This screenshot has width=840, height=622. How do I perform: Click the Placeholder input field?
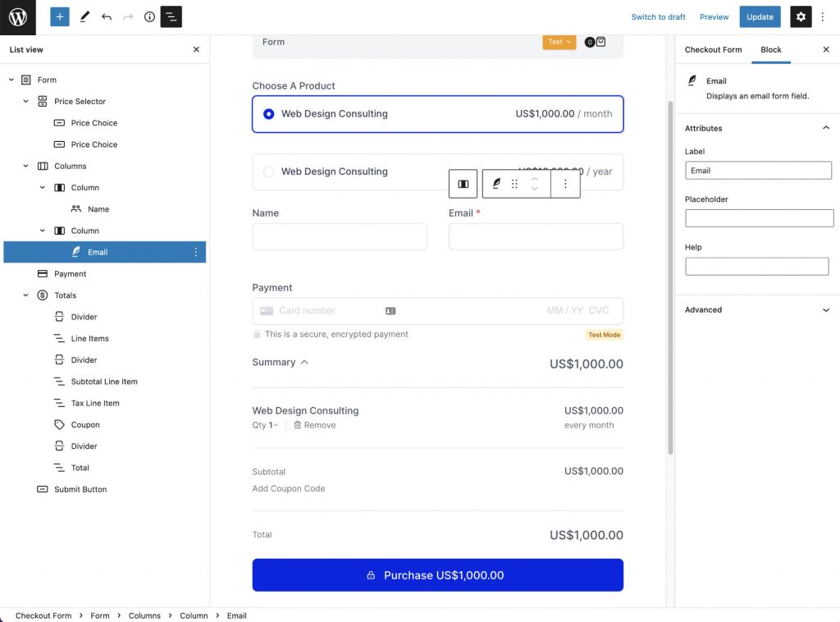759,218
